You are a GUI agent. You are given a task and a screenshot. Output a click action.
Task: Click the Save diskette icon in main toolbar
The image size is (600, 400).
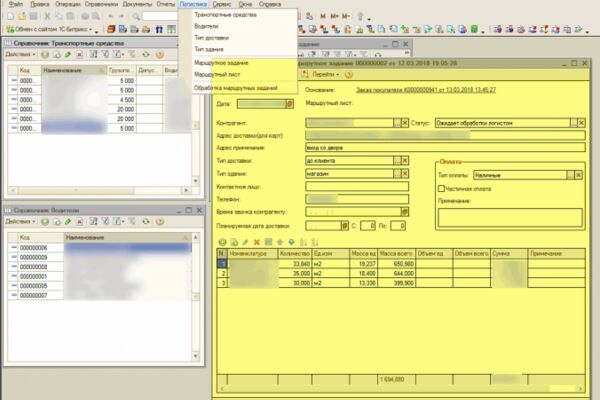click(34, 16)
